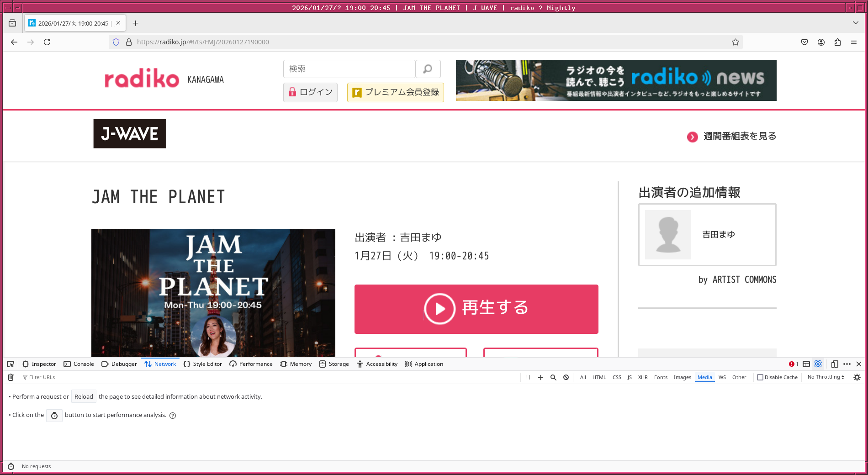This screenshot has height=475, width=868.
Task: Open the network request search magnifier
Action: [553, 377]
